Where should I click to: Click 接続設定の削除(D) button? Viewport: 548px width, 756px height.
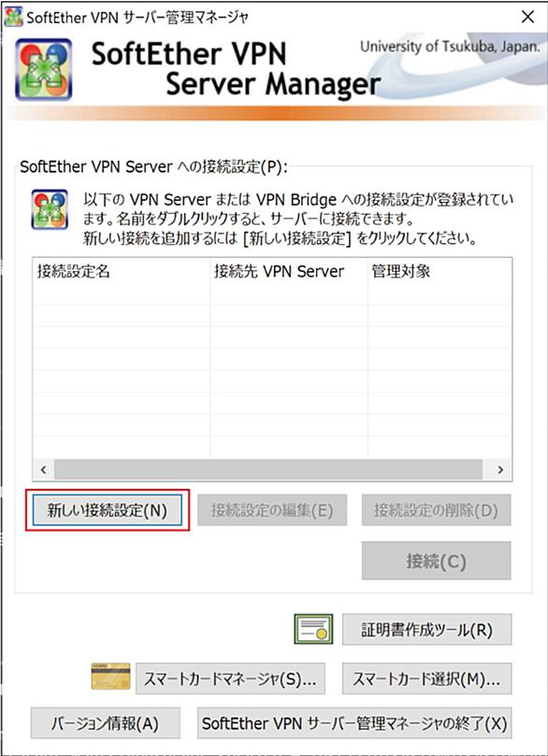coord(436,510)
